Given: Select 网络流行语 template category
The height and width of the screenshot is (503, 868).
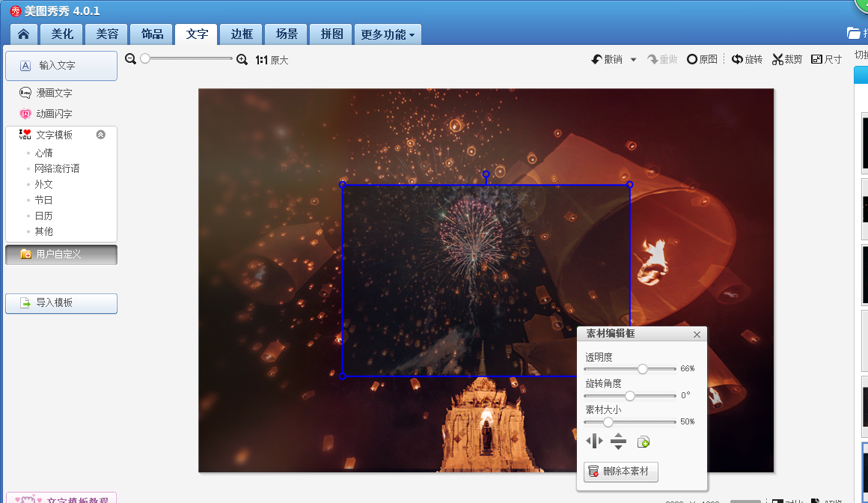Looking at the screenshot, I should pyautogui.click(x=57, y=168).
